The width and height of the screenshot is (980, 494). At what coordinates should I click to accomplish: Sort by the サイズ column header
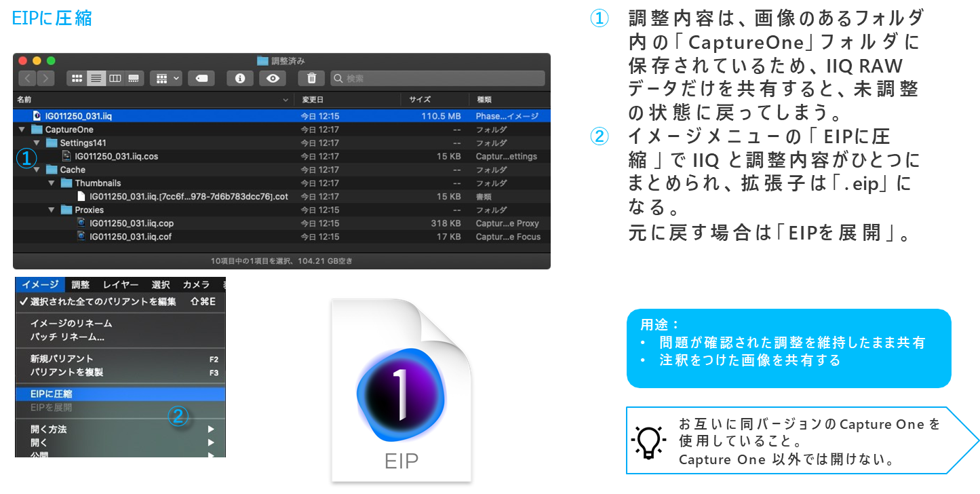pyautogui.click(x=419, y=99)
